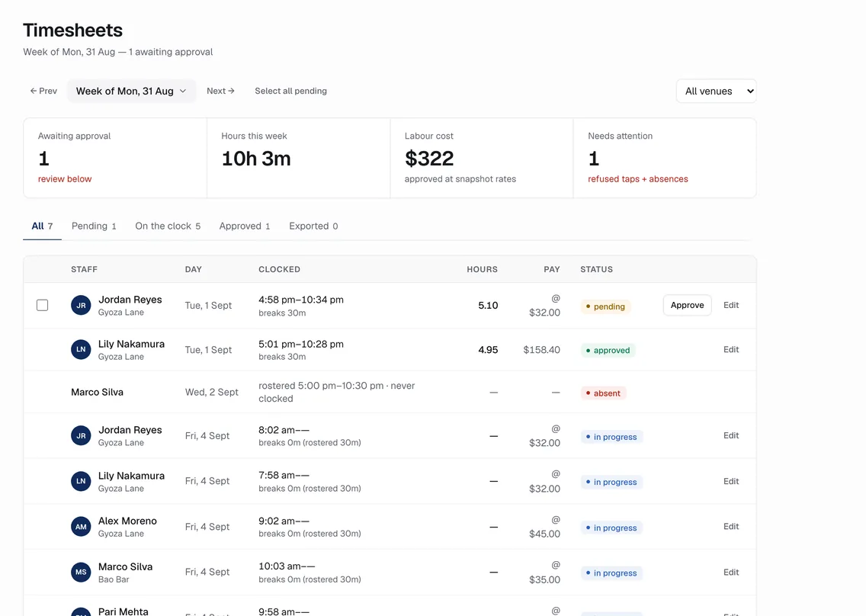
Task: Click JR avatar in Tue, 1 Sept row
Action: [81, 305]
